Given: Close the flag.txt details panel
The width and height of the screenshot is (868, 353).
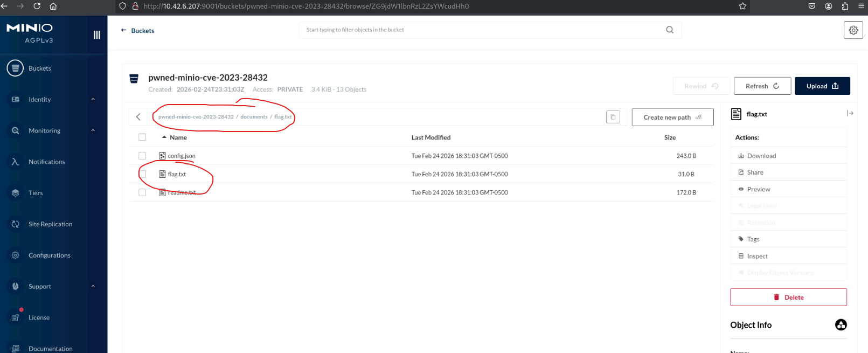Looking at the screenshot, I should pyautogui.click(x=850, y=113).
